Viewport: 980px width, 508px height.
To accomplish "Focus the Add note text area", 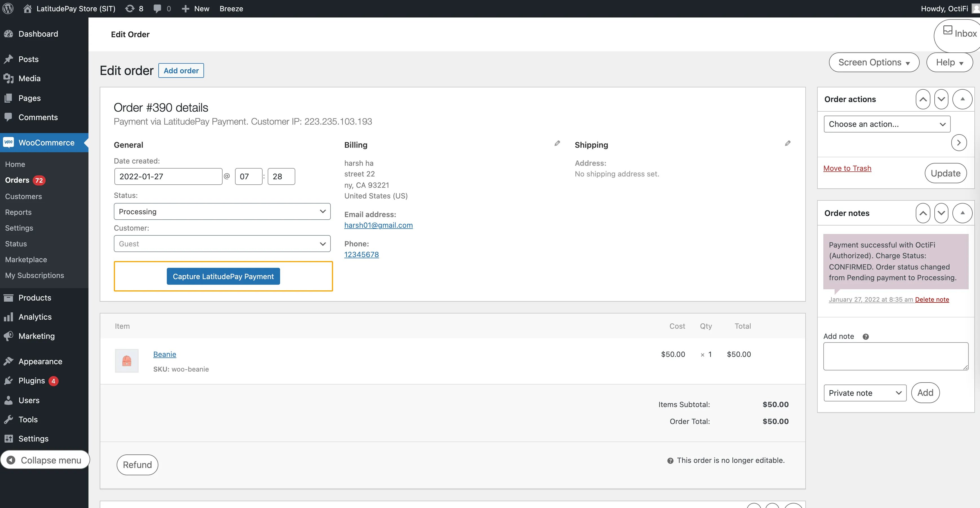I will 895,356.
